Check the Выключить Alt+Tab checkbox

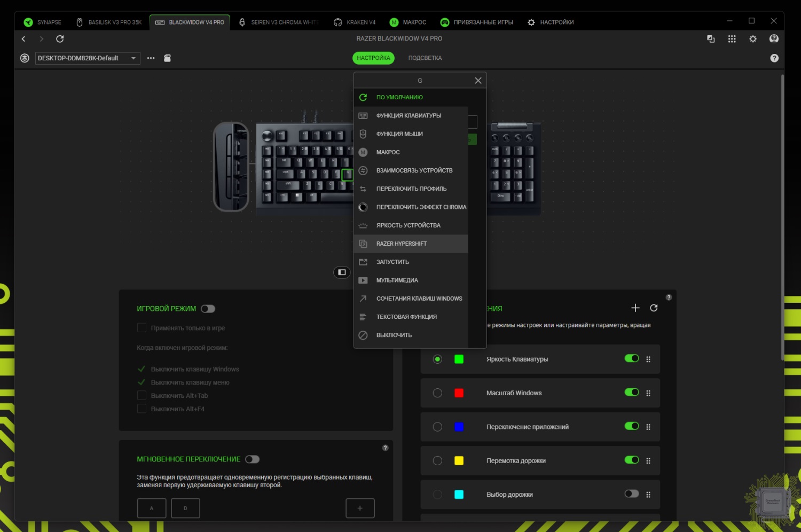point(142,396)
